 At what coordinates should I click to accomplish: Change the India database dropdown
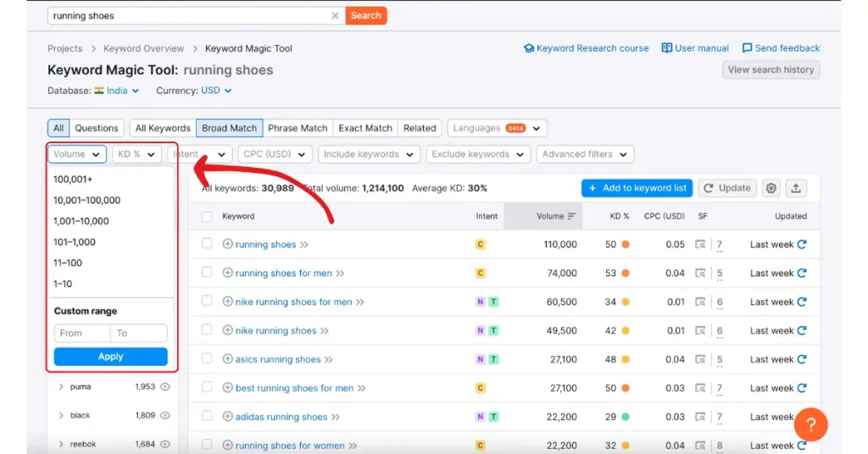tap(117, 91)
